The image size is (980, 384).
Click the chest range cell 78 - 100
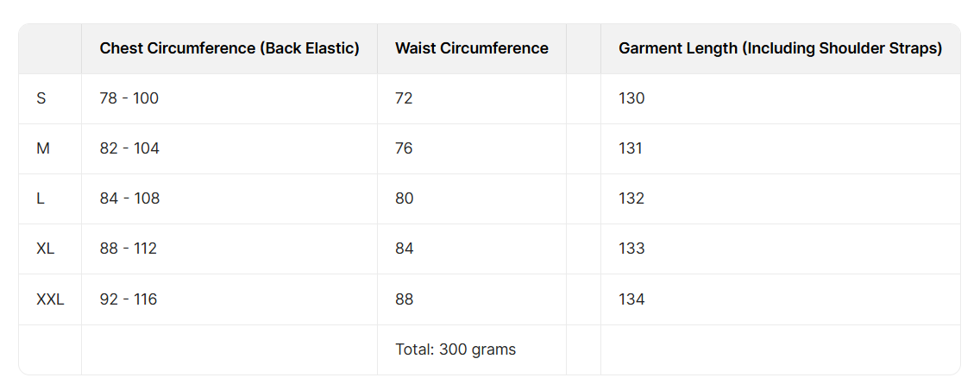(129, 98)
